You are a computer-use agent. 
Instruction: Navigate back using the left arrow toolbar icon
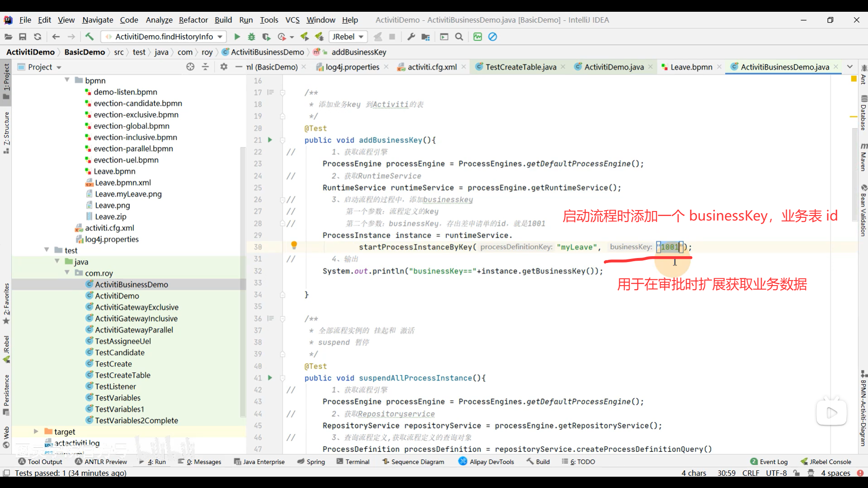coord(55,37)
